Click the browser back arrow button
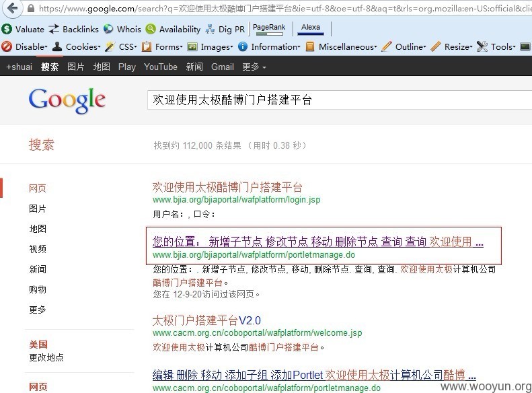Screen dimensions: 532x393 point(13,7)
